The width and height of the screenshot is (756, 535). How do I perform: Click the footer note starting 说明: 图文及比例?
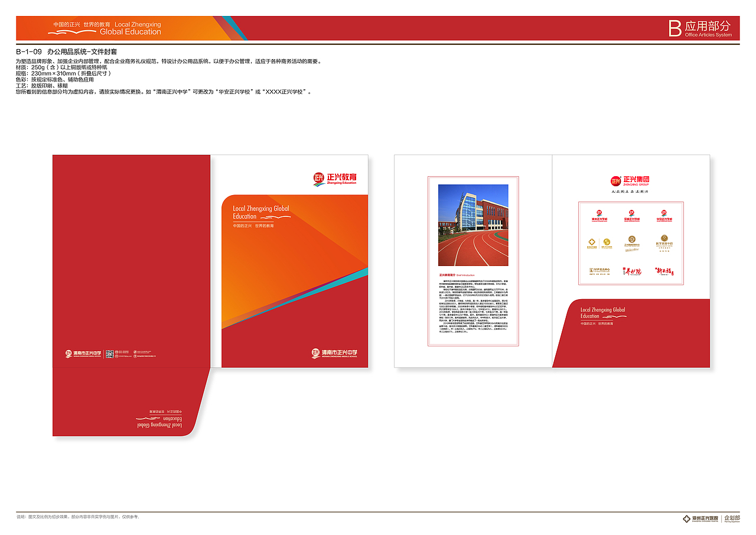pyautogui.click(x=77, y=516)
